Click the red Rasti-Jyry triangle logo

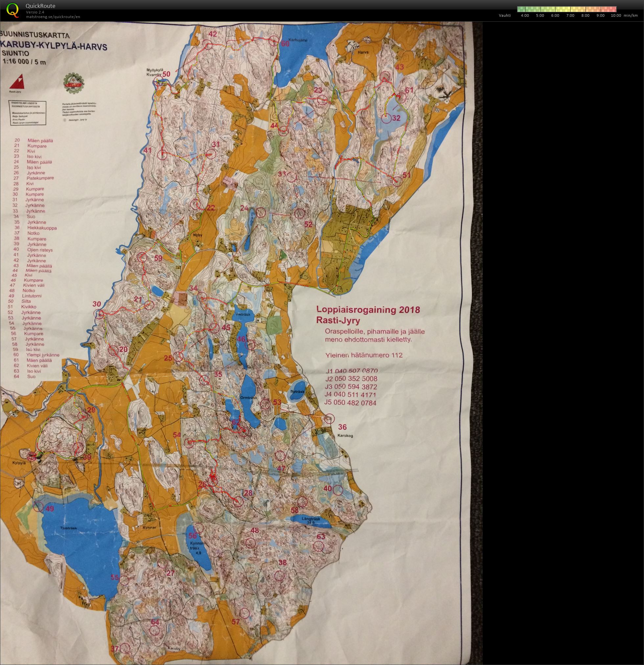(17, 82)
